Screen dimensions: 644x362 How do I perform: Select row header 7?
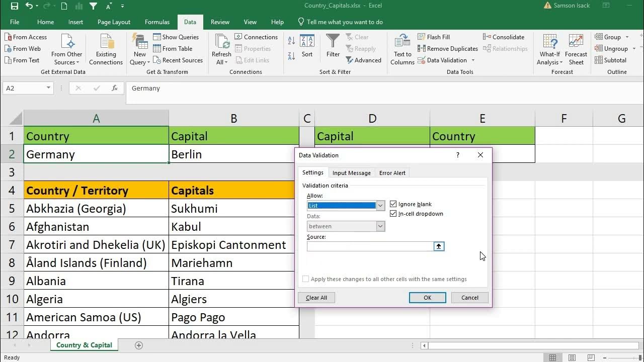12,245
